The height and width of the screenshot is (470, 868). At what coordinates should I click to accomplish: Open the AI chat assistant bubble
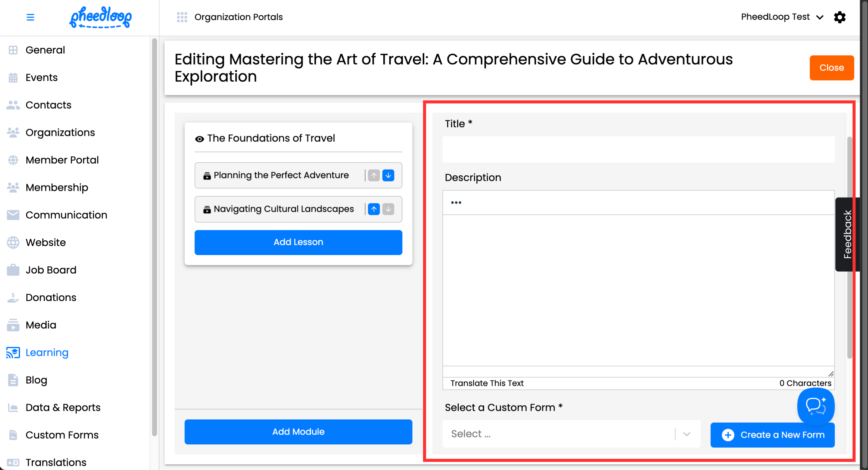click(x=815, y=406)
